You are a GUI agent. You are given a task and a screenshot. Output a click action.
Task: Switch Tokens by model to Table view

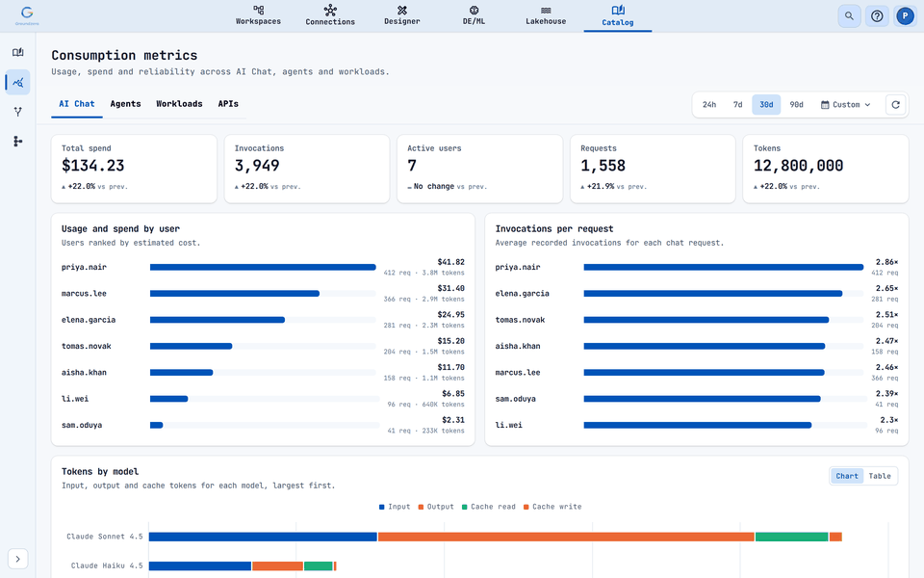tap(880, 476)
